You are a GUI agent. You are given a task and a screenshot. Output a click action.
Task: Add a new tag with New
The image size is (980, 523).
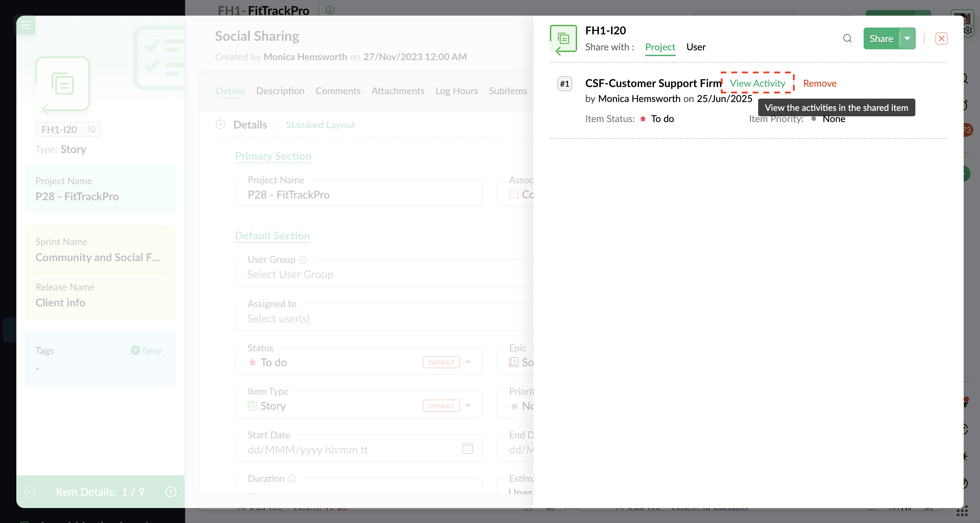[146, 350]
